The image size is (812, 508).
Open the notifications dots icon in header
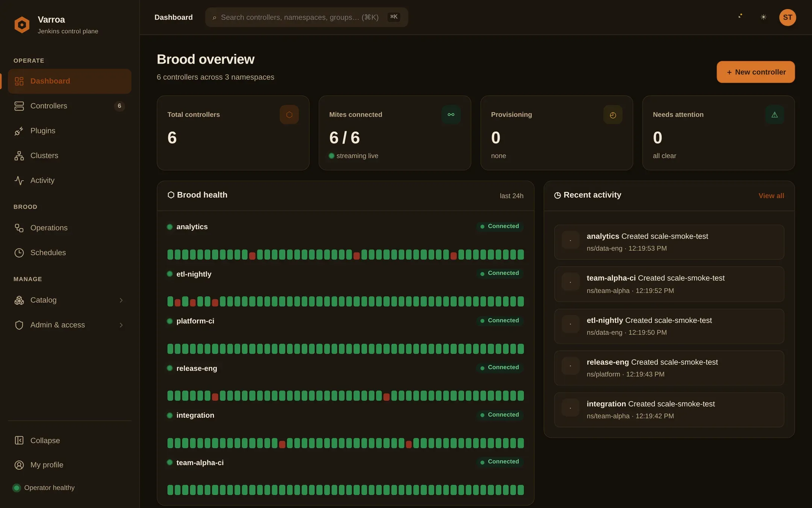click(x=740, y=16)
